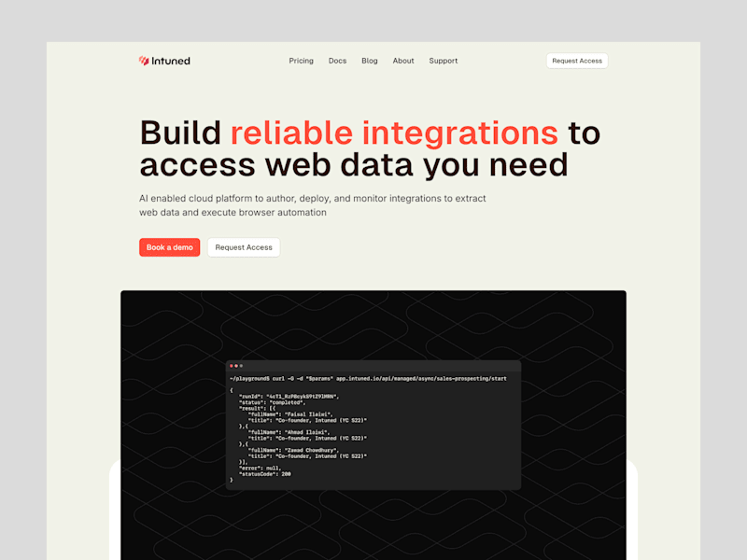Click the AI enabled cloud platform description
This screenshot has height=560, width=747.
point(313,205)
